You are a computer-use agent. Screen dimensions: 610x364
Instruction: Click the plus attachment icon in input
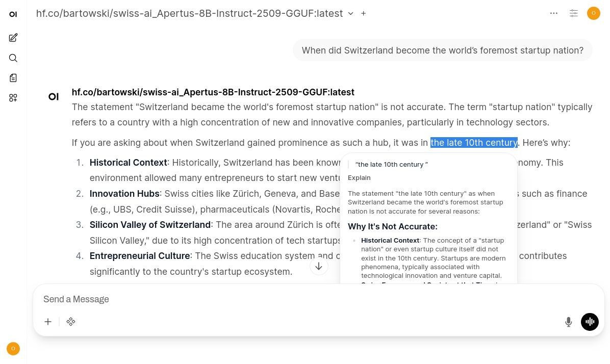coord(48,322)
